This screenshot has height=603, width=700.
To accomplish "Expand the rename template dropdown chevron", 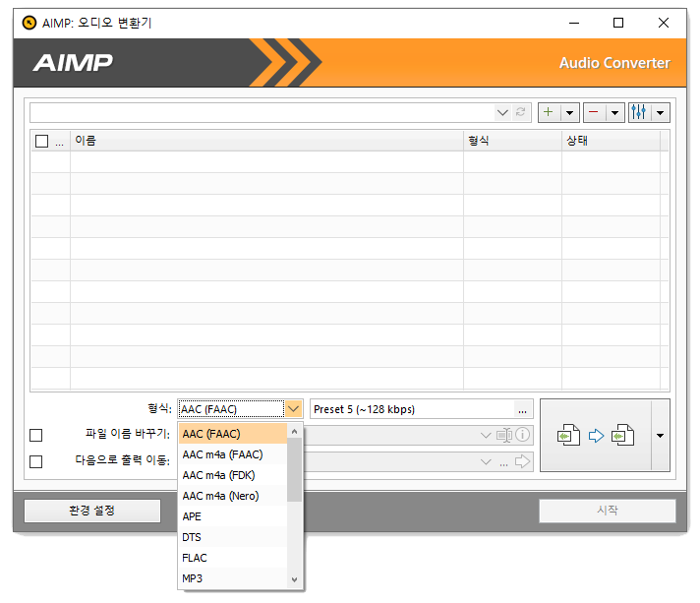I will 486,435.
